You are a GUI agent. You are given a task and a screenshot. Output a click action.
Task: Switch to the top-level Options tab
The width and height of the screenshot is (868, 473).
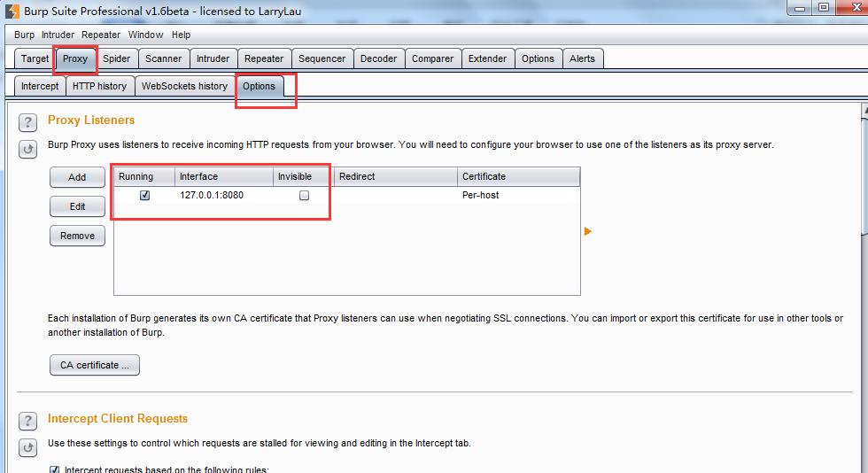tap(538, 58)
